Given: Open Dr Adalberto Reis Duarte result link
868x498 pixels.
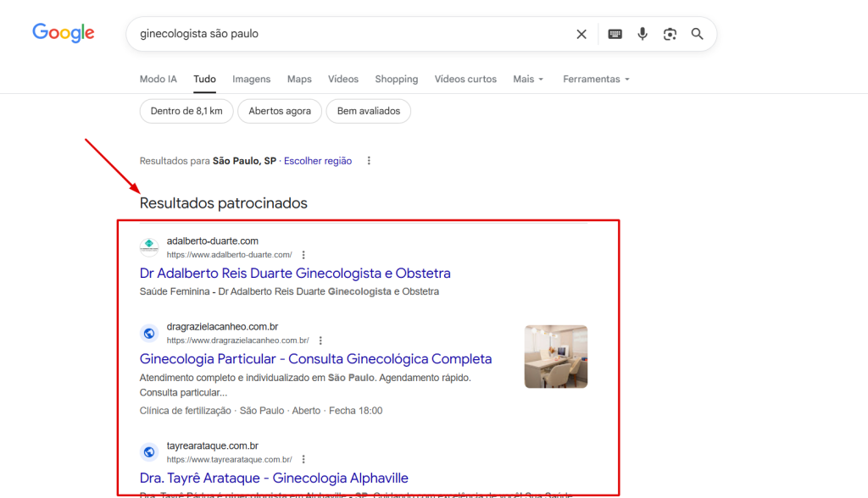Looking at the screenshot, I should click(295, 274).
